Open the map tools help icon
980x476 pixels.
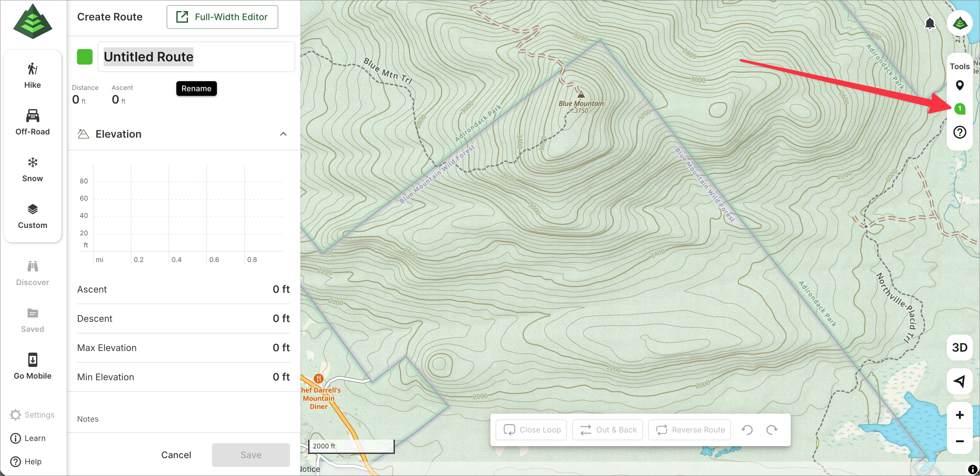[x=960, y=132]
